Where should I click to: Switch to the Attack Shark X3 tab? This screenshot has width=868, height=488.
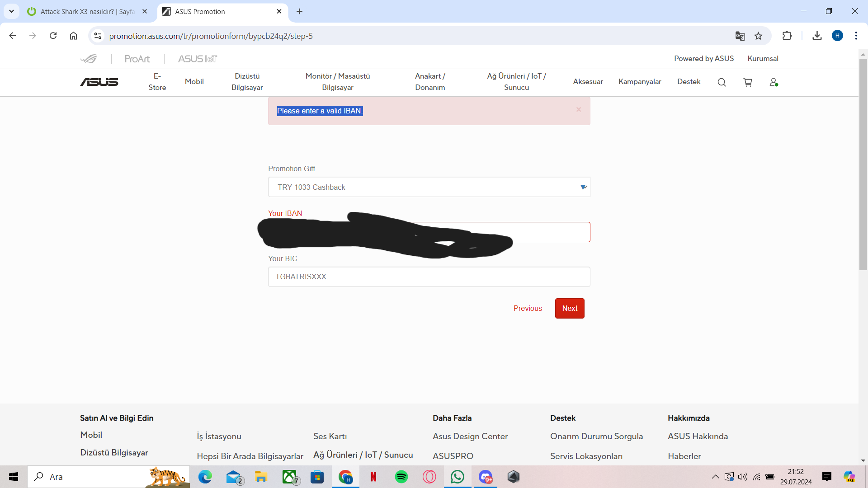point(86,12)
